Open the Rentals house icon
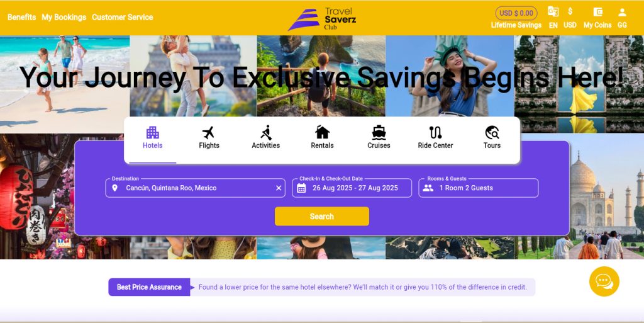The height and width of the screenshot is (323, 644). 322,132
